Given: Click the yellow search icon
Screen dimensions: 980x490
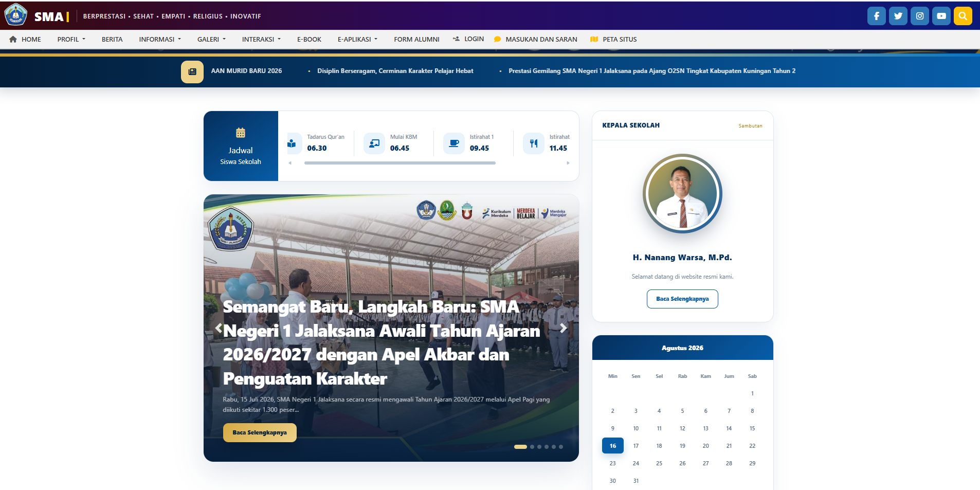Looking at the screenshot, I should coord(963,16).
